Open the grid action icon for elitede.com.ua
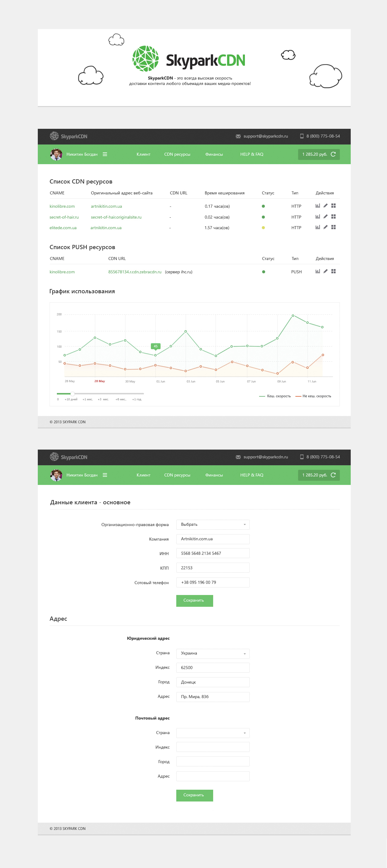 tap(333, 227)
